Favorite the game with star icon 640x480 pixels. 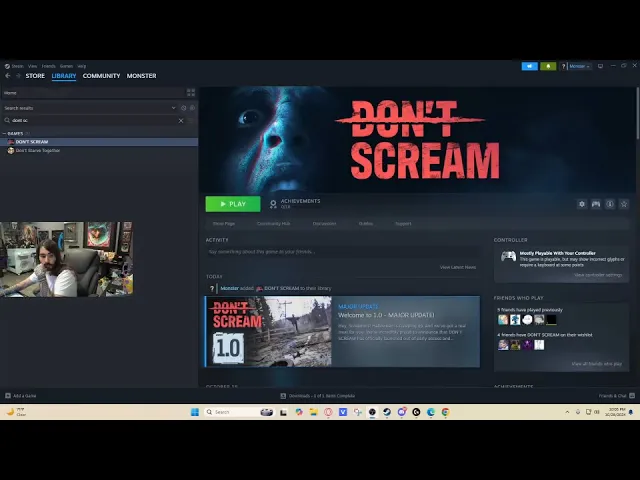tap(624, 204)
